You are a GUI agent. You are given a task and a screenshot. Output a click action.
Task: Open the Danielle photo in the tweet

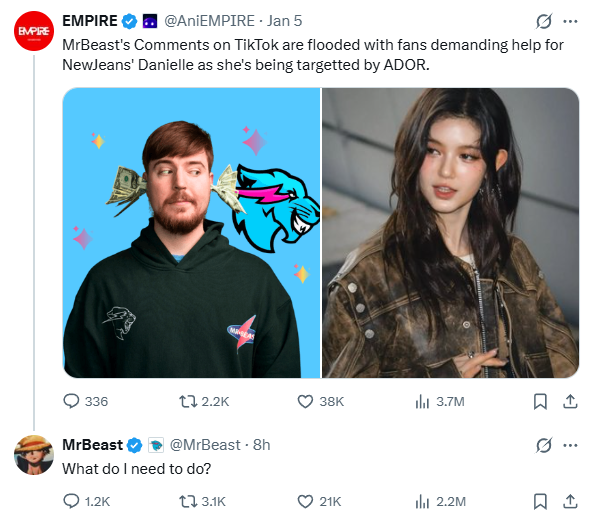[x=450, y=233]
